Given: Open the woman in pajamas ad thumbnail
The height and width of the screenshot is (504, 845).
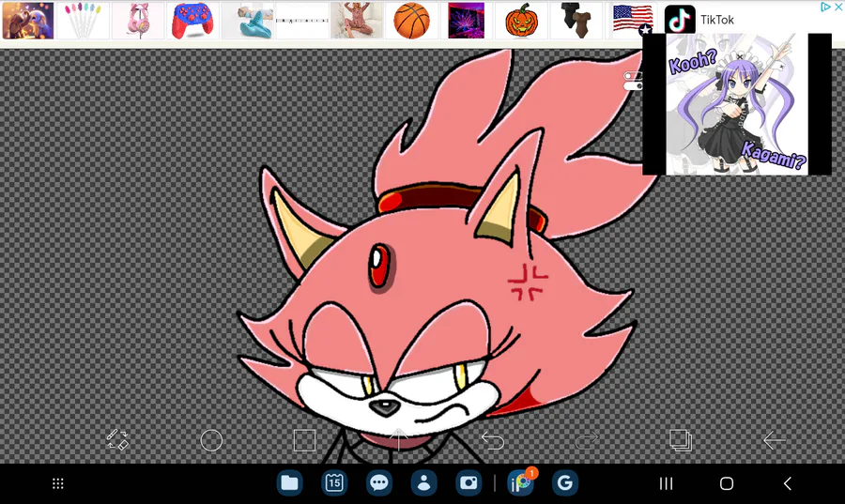Looking at the screenshot, I should [x=357, y=21].
